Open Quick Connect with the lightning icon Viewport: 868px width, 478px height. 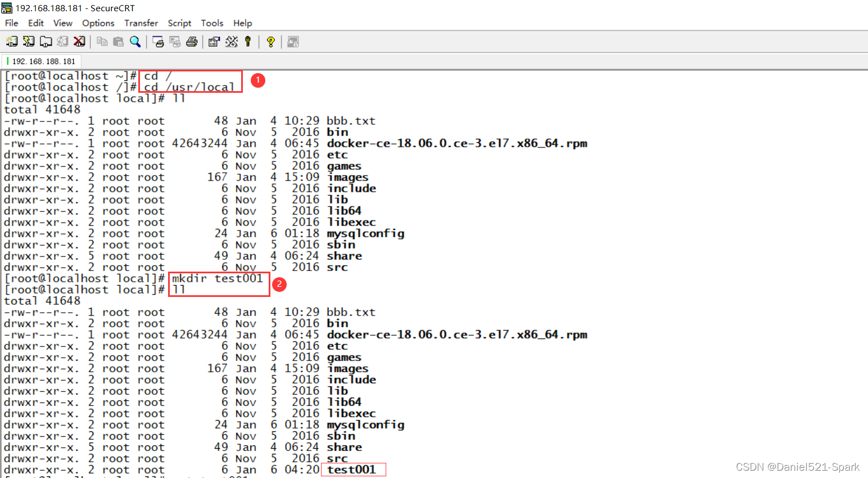click(29, 42)
